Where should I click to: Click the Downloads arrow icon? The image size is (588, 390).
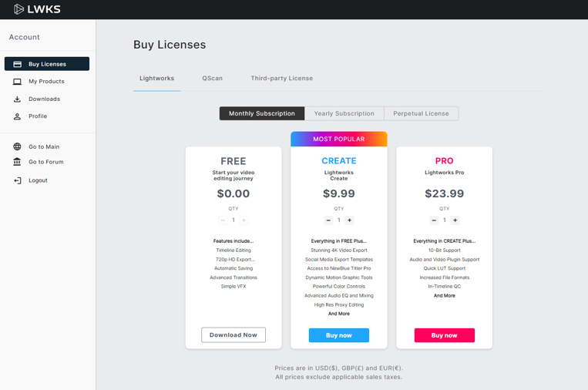pyautogui.click(x=17, y=99)
